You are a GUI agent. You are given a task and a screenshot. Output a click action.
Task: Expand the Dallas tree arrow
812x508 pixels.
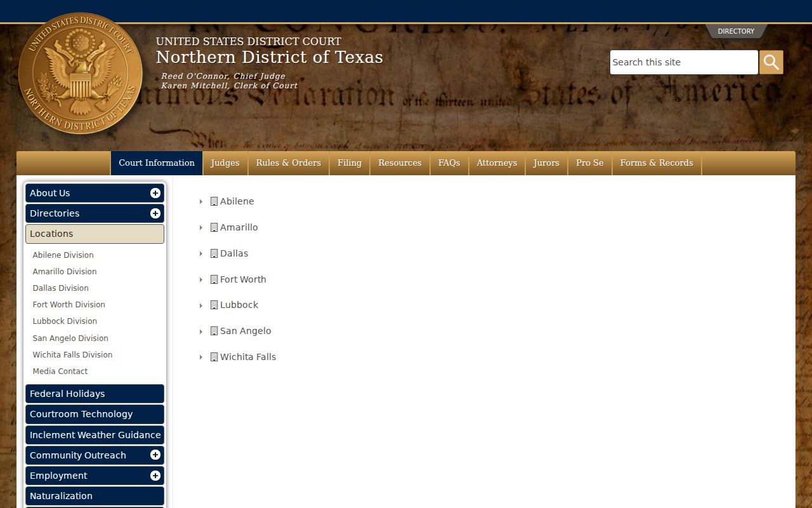pyautogui.click(x=201, y=253)
